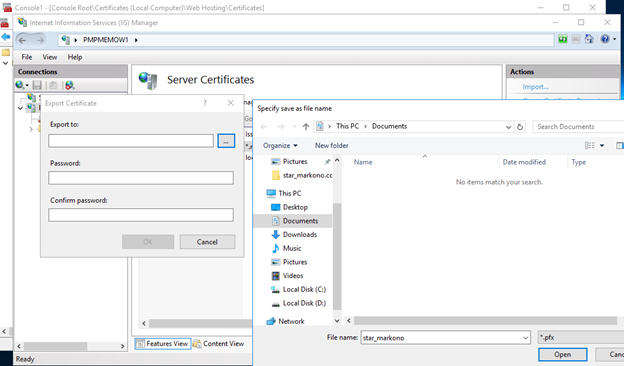
Task: Open the File name dropdown arrow
Action: point(525,338)
